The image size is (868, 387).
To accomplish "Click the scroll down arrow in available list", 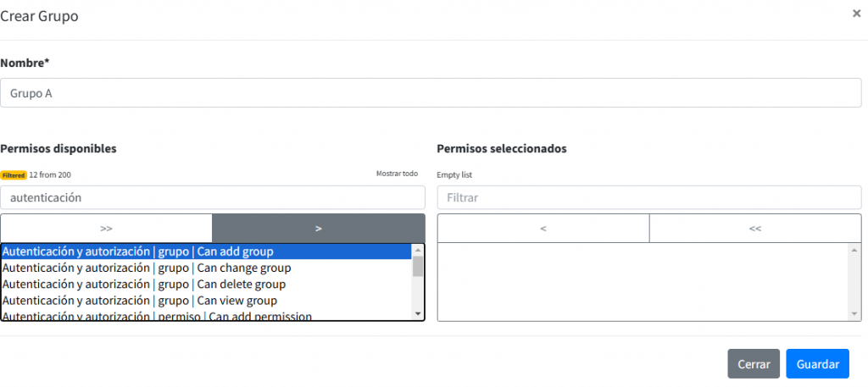I will [417, 314].
